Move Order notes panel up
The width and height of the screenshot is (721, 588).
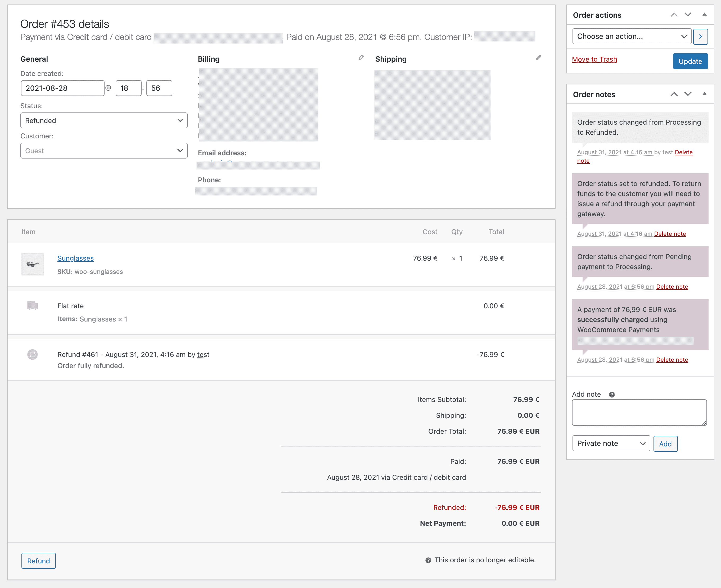674,94
